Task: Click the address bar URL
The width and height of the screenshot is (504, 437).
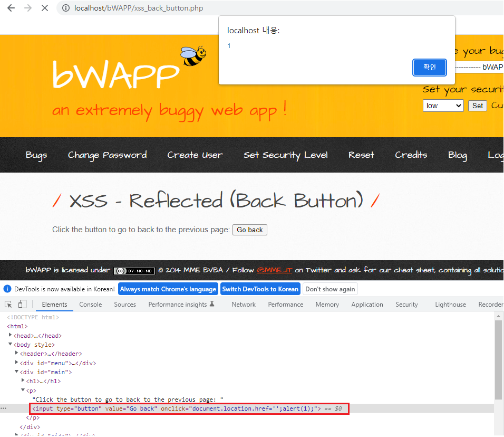Action: (139, 8)
